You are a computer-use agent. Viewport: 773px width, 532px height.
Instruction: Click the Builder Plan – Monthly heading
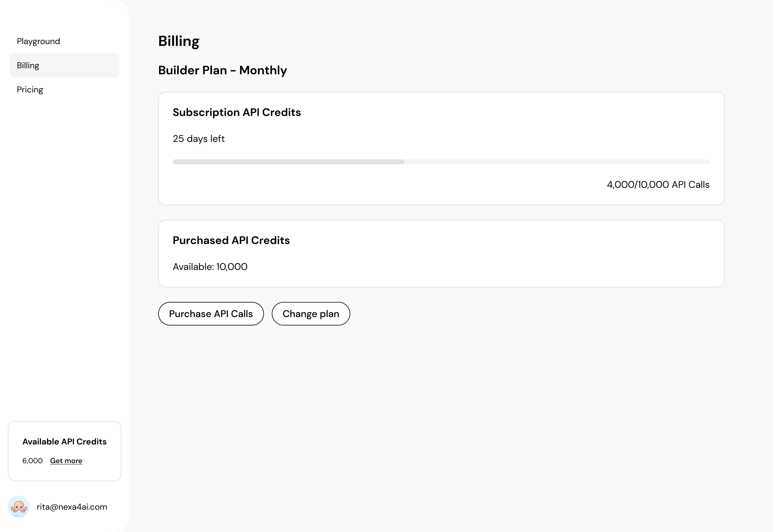(222, 70)
